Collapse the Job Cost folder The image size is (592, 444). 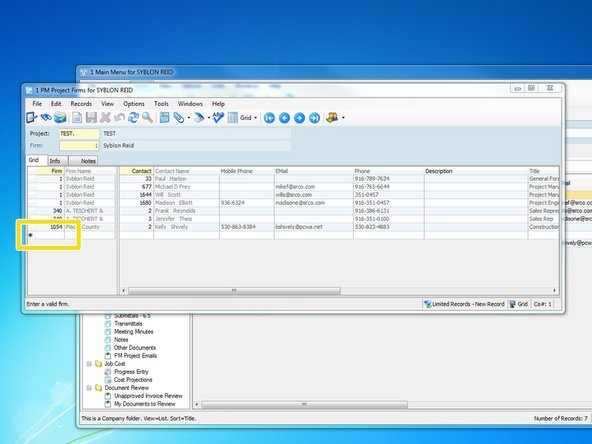tap(89, 364)
